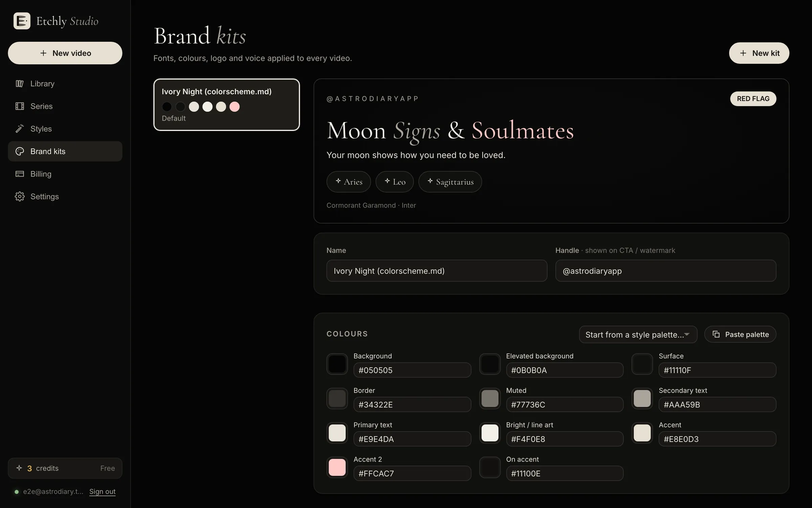This screenshot has height=508, width=812.
Task: Focus the Handle input field
Action: [x=666, y=271]
